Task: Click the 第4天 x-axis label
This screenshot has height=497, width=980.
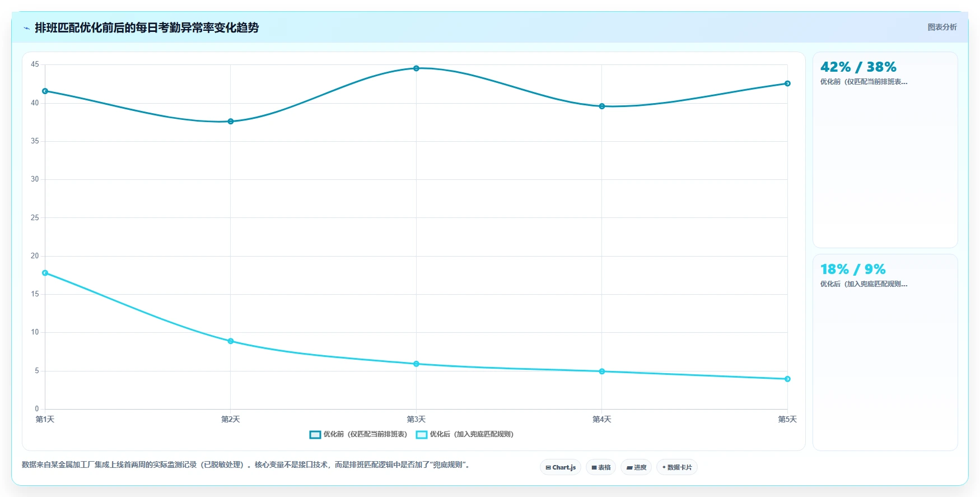Action: [602, 419]
